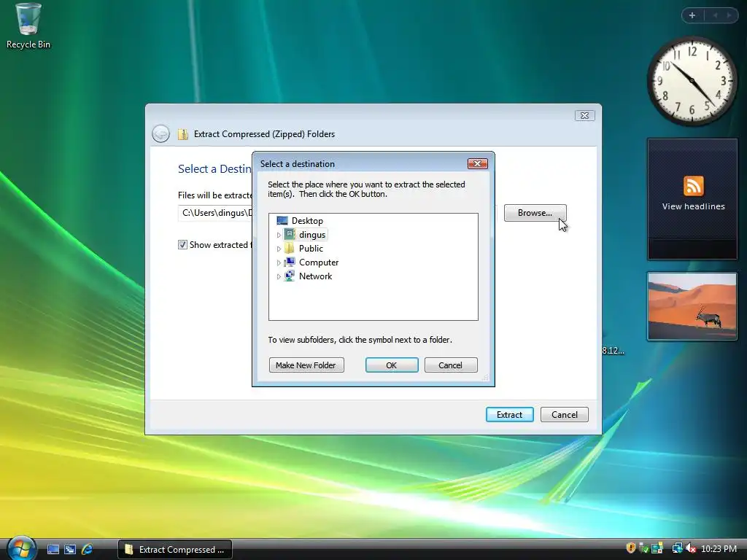The image size is (747, 560).
Task: Click the security shield tray icon
Action: 631,548
